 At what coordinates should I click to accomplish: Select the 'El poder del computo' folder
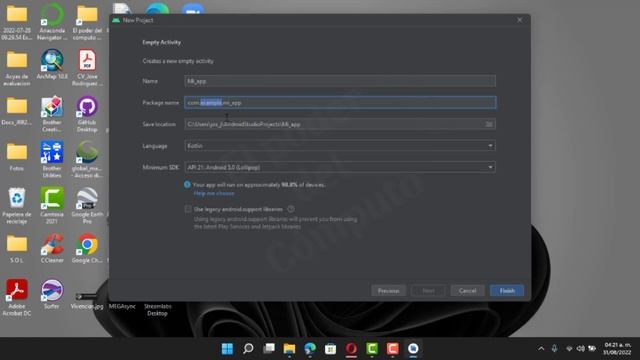(87, 22)
